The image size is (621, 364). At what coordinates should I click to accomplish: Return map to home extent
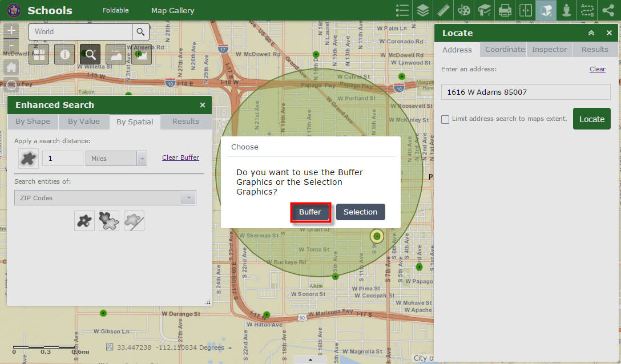click(x=11, y=67)
